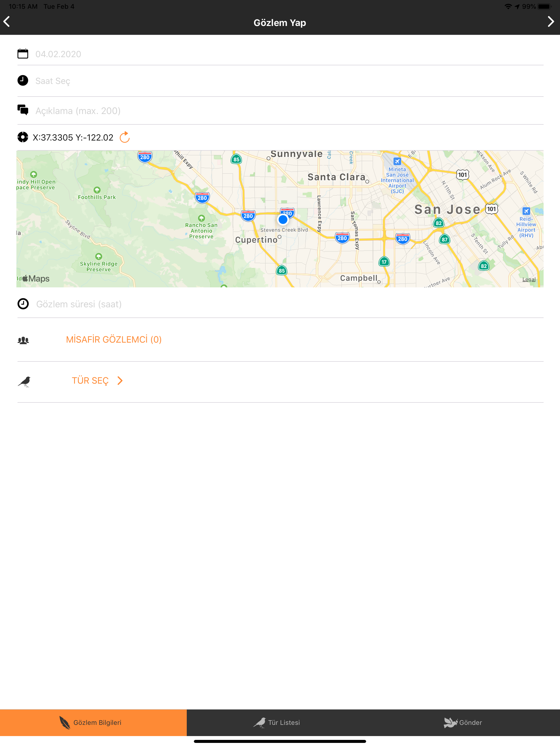
Task: Tap the Skyline Ridge Preserve marker
Action: [x=99, y=256]
